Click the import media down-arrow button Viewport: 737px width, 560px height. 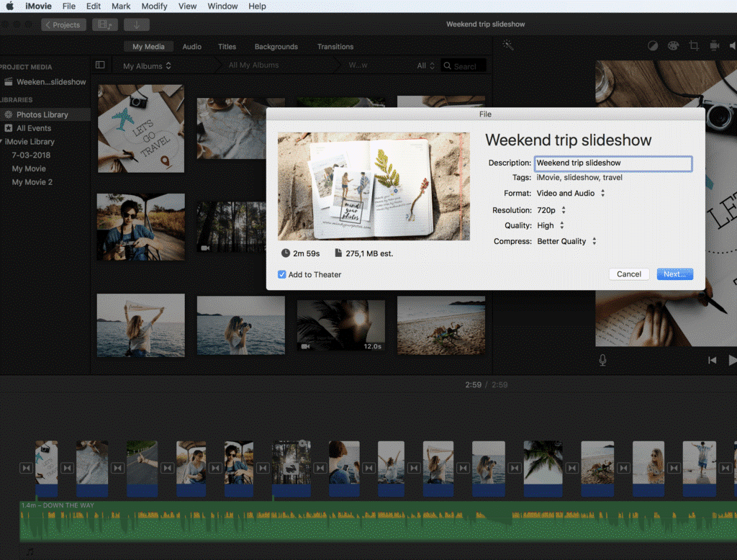click(x=136, y=24)
